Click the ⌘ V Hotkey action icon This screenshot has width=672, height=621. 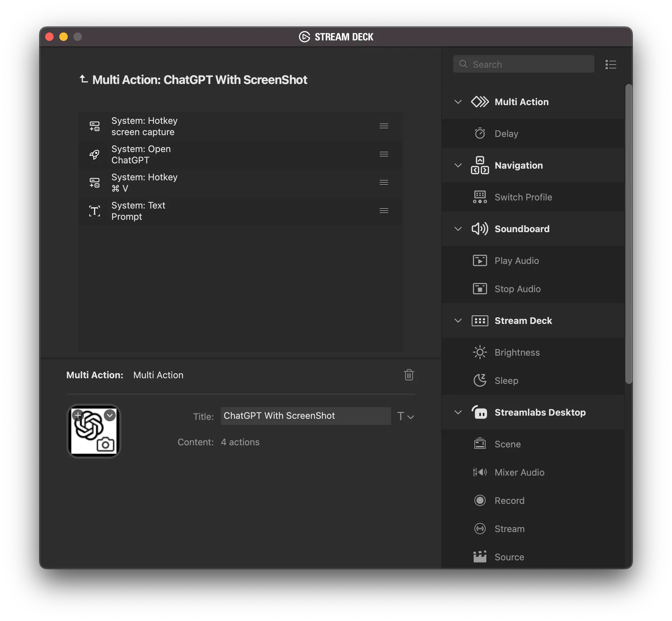pyautogui.click(x=95, y=183)
